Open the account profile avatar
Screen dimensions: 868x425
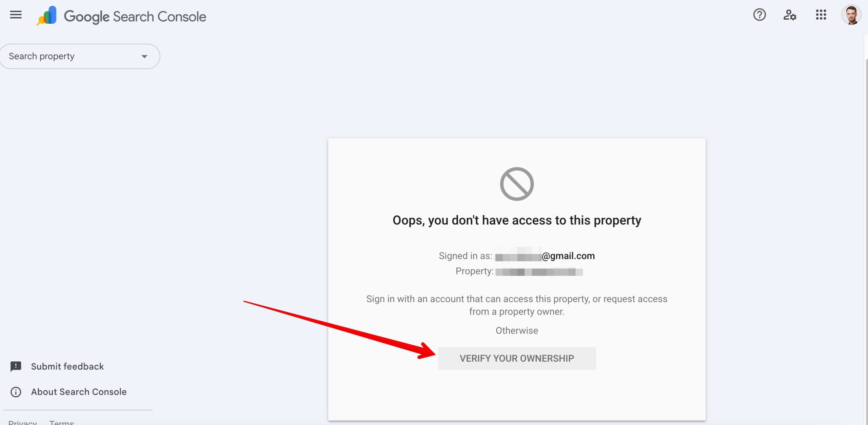pyautogui.click(x=851, y=15)
